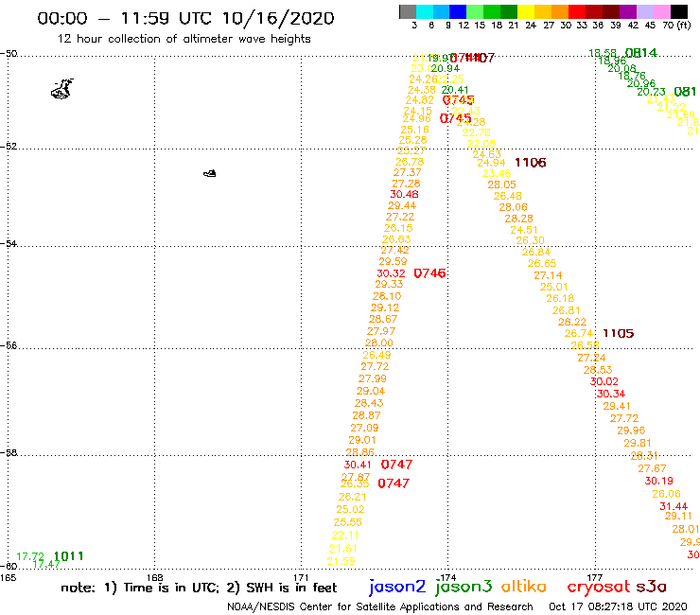Click the note about UTC and feet
The width and height of the screenshot is (700, 615).
pyautogui.click(x=199, y=588)
